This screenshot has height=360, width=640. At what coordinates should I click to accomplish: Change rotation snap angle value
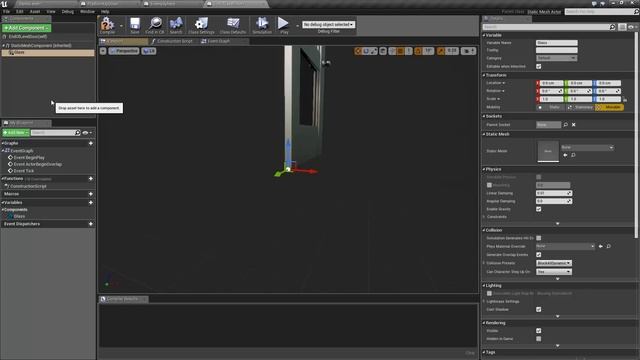pos(428,51)
